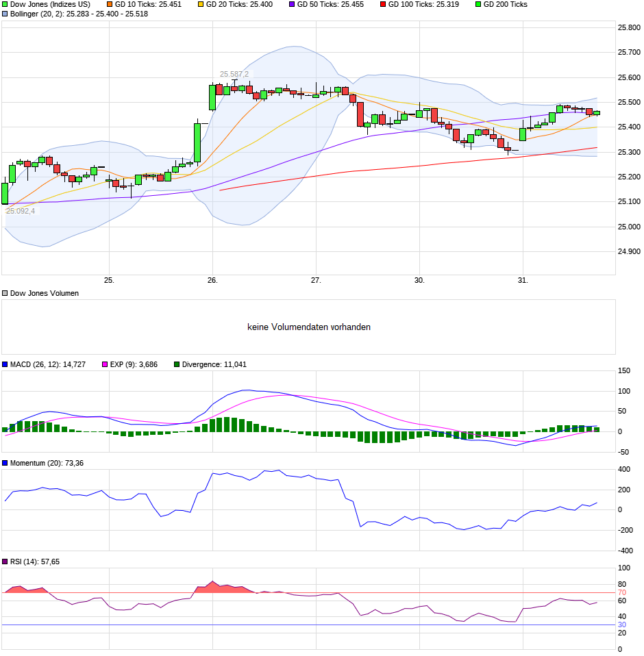Viewport: 644px width, 656px height.
Task: Click the 24.900 price axis label
Action: [x=629, y=251]
